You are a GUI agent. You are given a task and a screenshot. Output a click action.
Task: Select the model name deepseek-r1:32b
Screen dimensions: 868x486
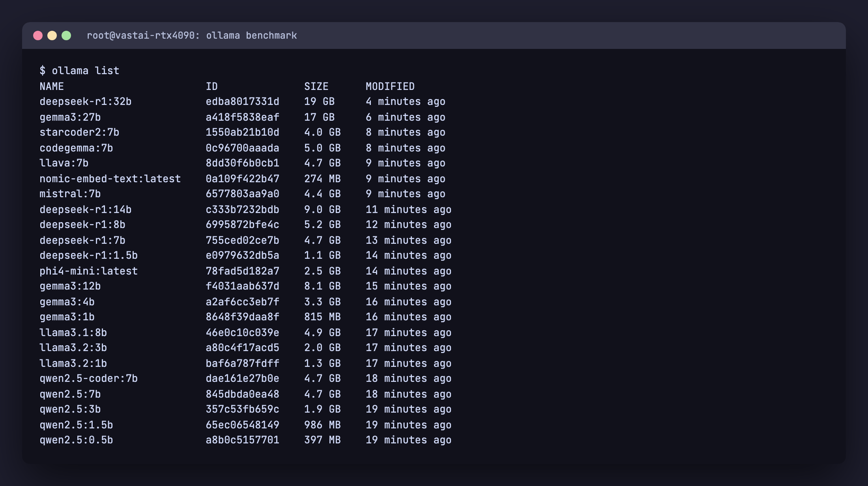86,101
